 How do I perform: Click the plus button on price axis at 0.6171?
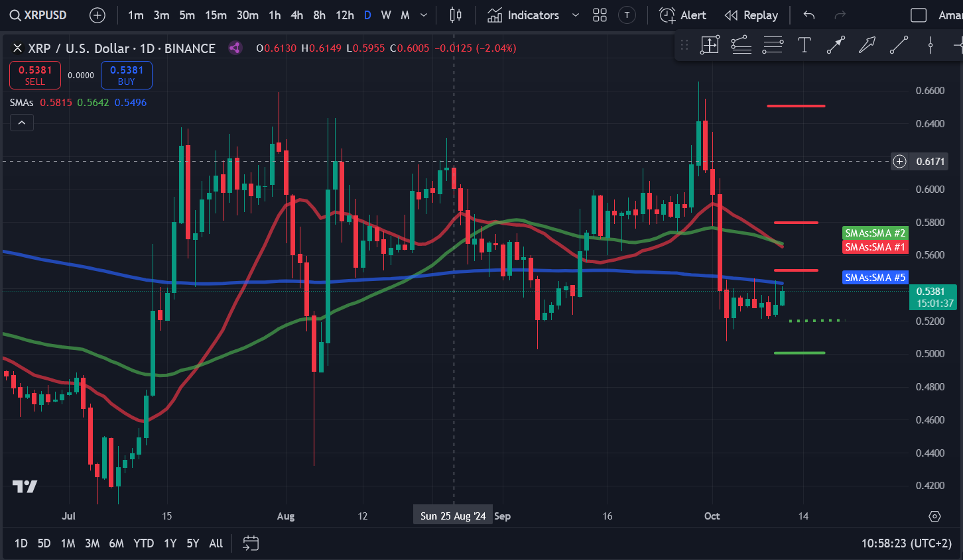click(x=899, y=161)
